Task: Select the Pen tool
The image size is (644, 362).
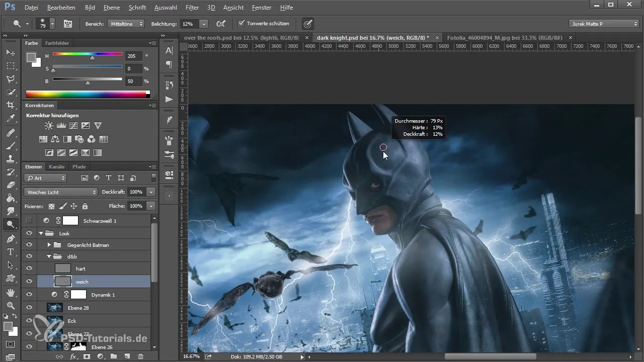Action: coord(10,238)
